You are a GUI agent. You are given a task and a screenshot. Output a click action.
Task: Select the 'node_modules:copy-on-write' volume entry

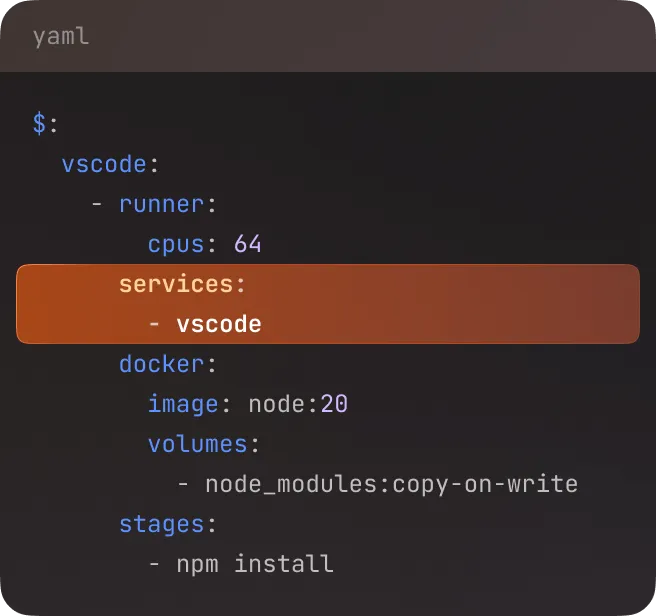(392, 485)
